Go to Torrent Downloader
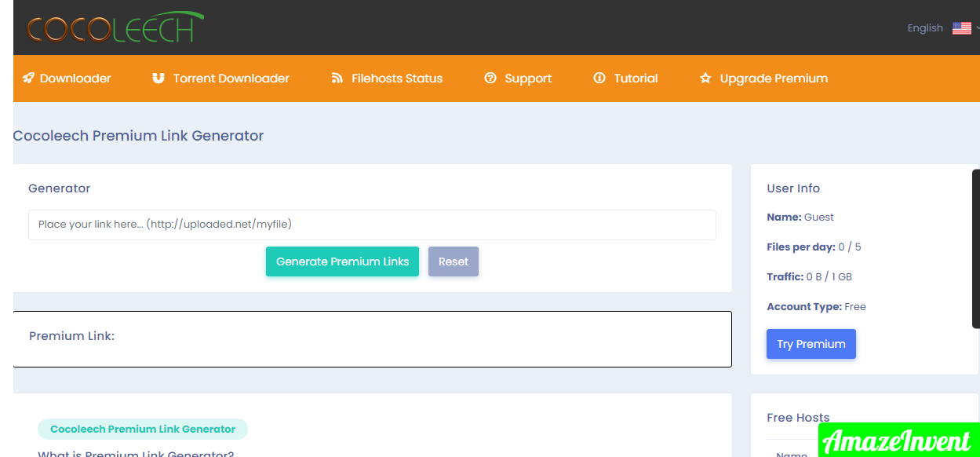 (220, 79)
